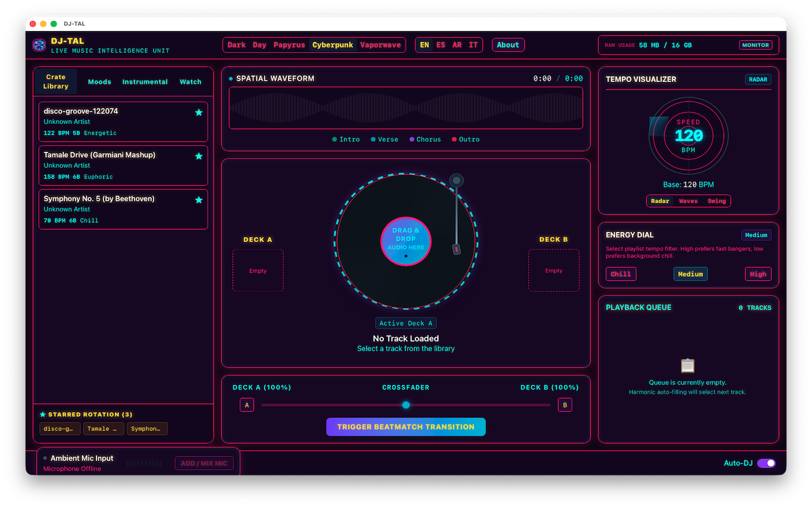Select deck A crossfader button

click(x=247, y=405)
